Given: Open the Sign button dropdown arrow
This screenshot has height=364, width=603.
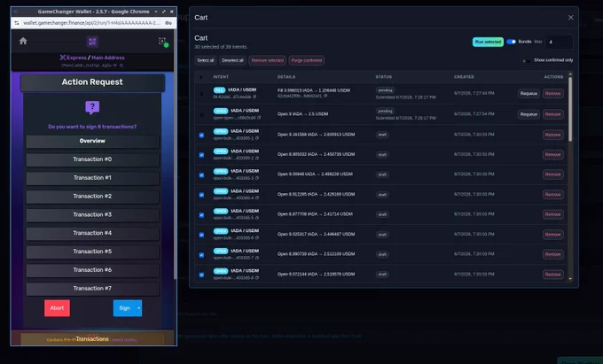Looking at the screenshot, I should point(139,308).
